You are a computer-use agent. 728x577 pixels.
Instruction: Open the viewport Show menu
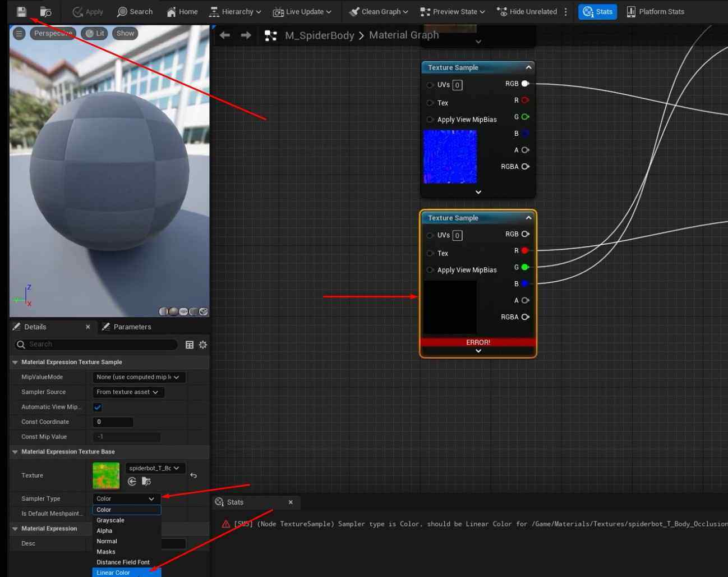125,34
